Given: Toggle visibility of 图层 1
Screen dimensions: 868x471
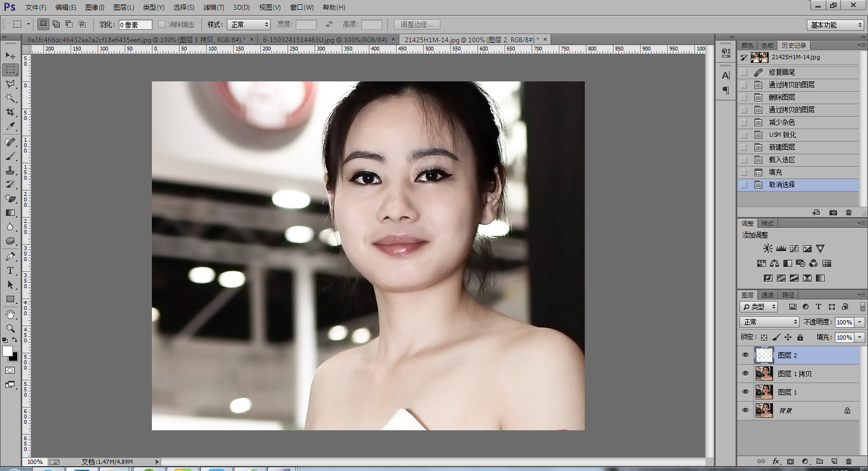Looking at the screenshot, I should tap(745, 392).
